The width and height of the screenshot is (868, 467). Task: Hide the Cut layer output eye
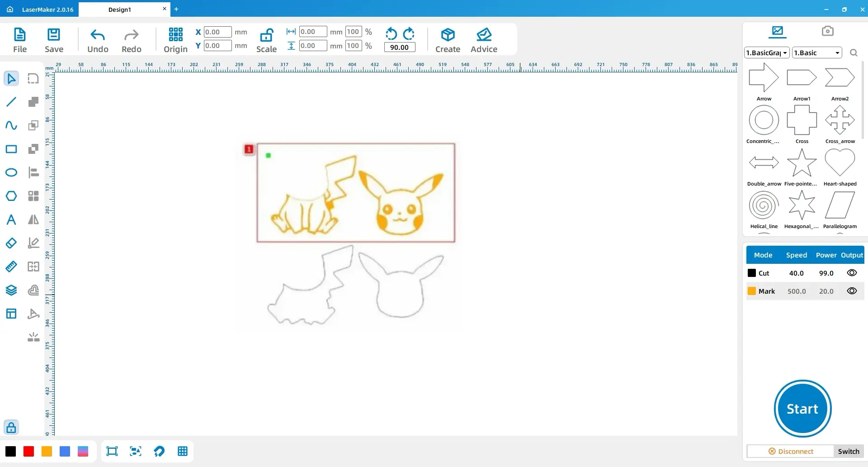pos(852,273)
